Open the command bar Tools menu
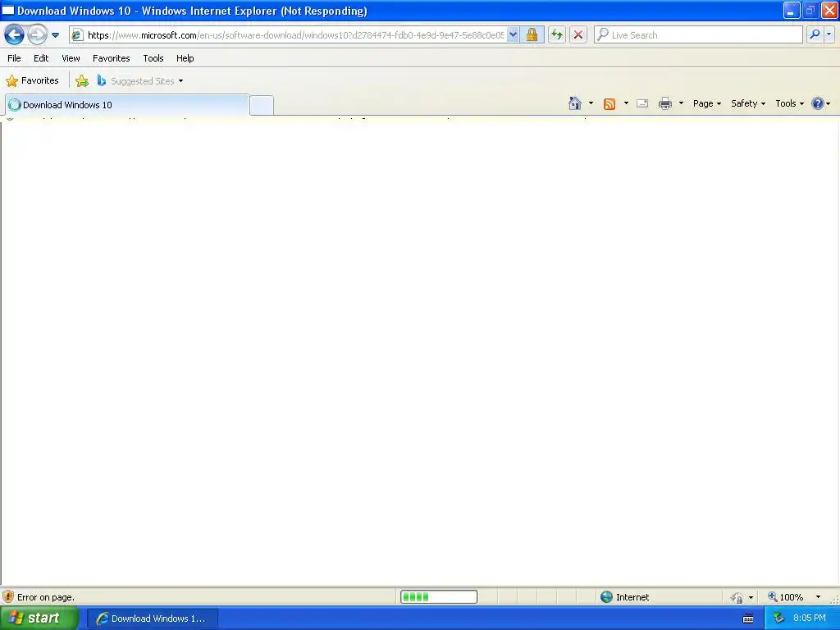 (790, 103)
